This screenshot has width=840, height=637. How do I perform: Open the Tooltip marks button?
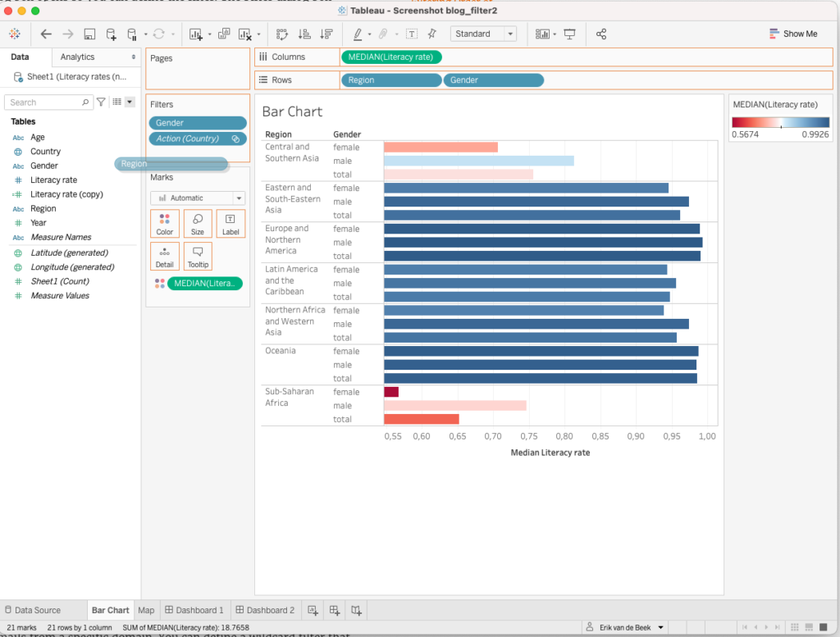point(198,257)
